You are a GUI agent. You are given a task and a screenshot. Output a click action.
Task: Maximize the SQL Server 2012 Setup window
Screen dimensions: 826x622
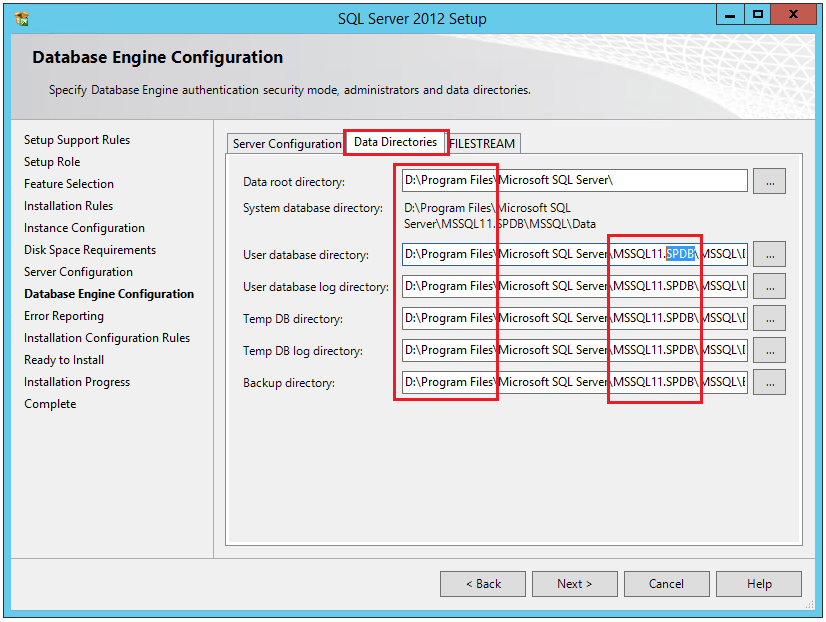[758, 15]
